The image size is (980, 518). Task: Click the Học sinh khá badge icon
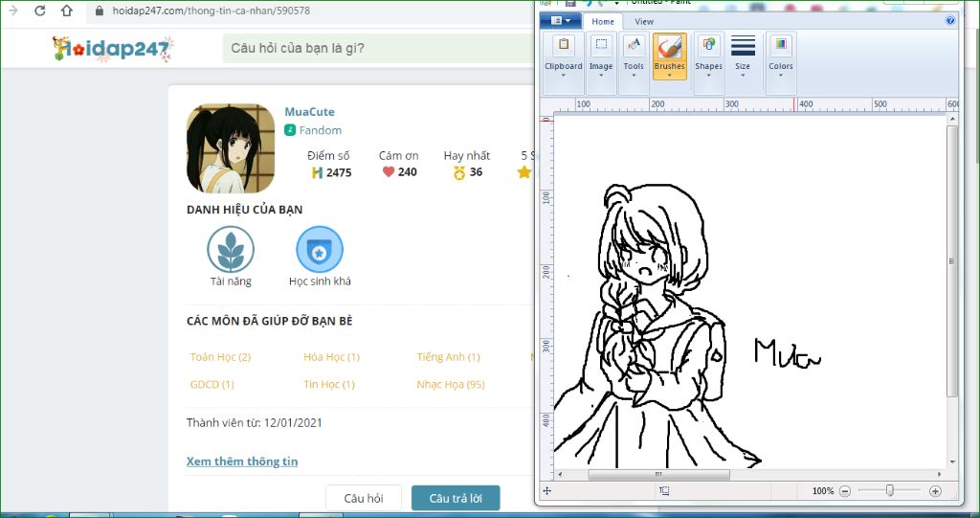click(x=320, y=249)
